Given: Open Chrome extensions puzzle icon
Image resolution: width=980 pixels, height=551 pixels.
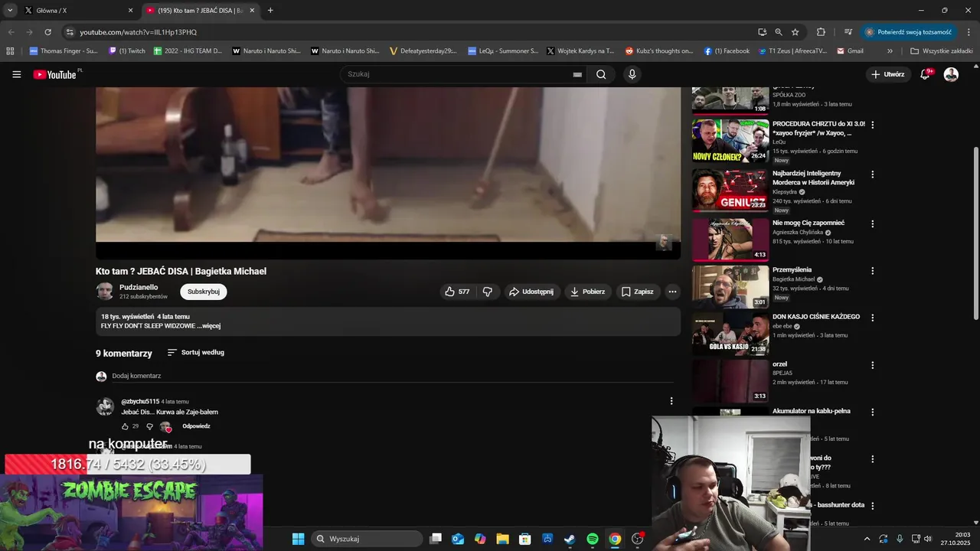Looking at the screenshot, I should (x=821, y=32).
